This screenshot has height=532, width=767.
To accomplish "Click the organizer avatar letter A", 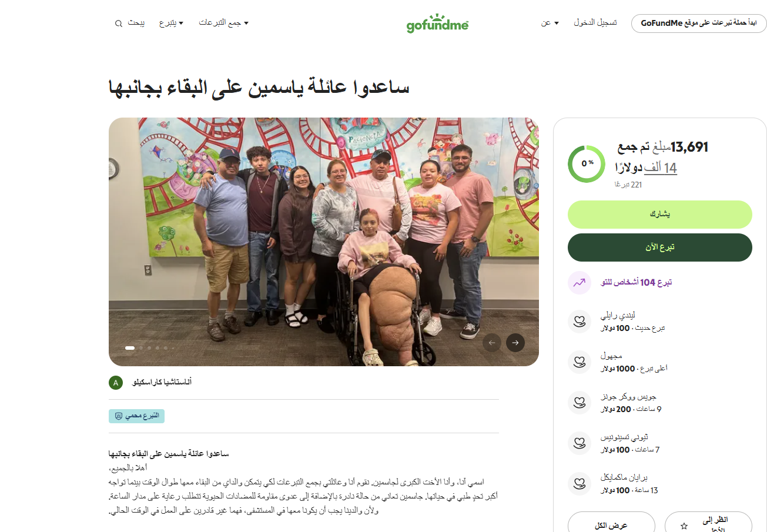I will (x=116, y=383).
